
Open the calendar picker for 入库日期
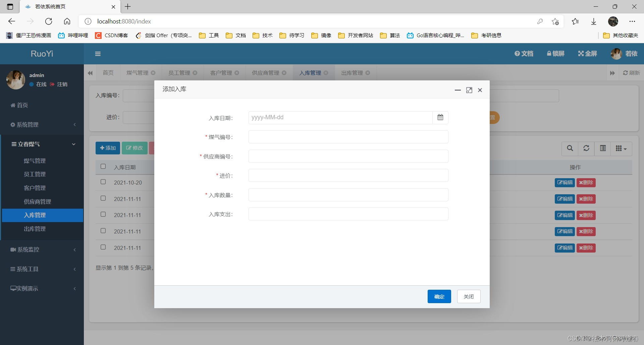pos(440,117)
